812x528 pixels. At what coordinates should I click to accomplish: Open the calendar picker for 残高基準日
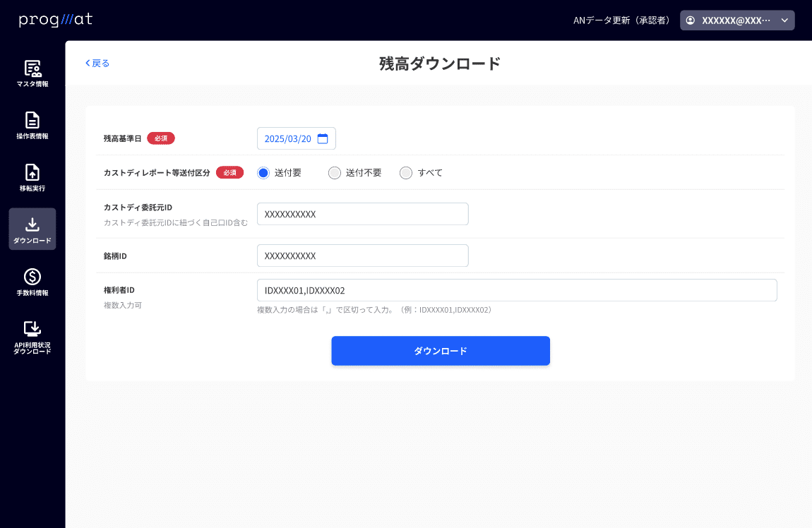pyautogui.click(x=323, y=138)
